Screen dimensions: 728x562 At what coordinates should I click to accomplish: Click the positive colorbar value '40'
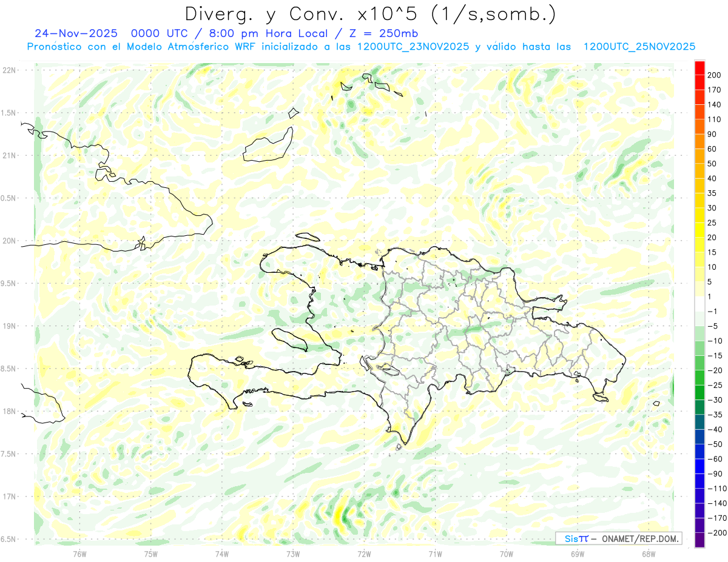click(713, 179)
